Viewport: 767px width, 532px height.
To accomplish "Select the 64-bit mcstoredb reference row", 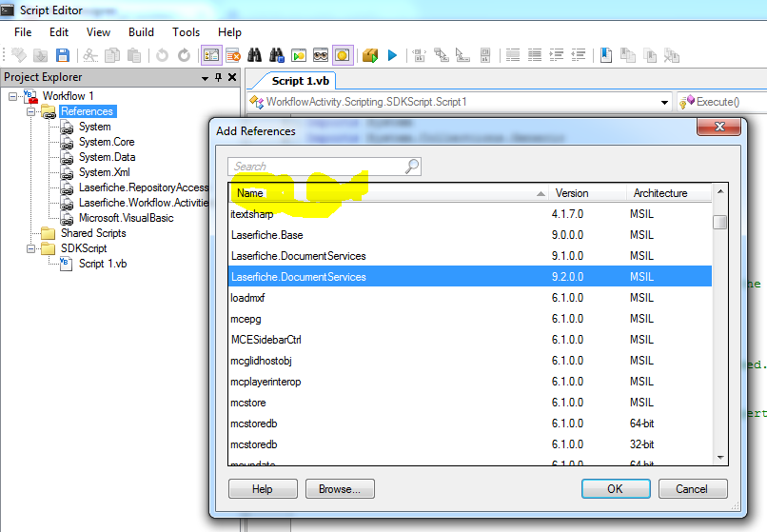I will 470,424.
